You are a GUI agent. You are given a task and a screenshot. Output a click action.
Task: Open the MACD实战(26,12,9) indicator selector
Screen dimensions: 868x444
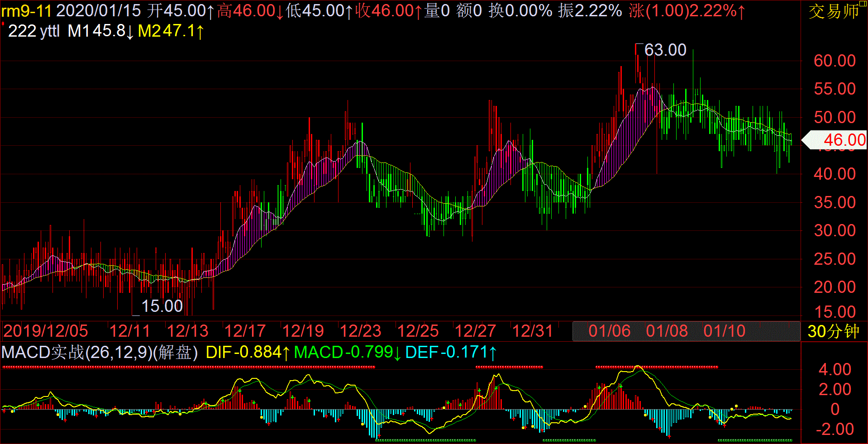[x=100, y=352]
